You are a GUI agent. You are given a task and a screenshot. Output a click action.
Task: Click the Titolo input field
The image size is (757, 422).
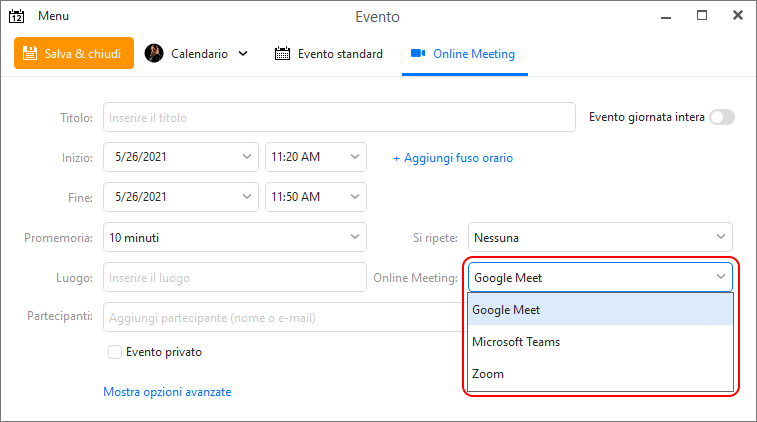click(x=339, y=117)
